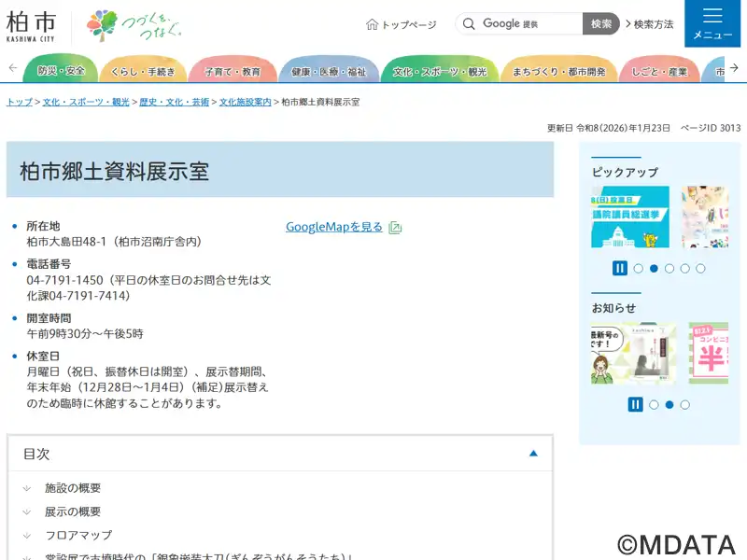Click 歴史・文化・芸術 breadcrumb link
This screenshot has width=747, height=560.
[175, 102]
